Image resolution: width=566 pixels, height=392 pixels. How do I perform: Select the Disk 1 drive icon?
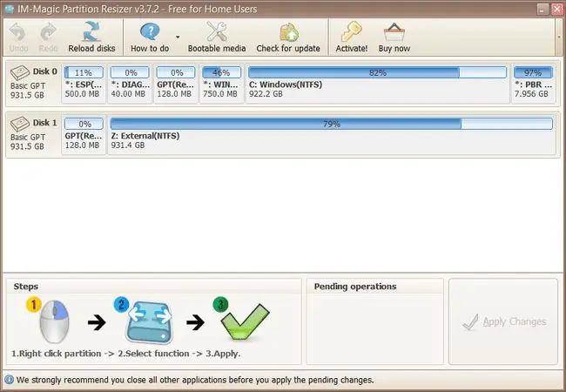coord(20,124)
